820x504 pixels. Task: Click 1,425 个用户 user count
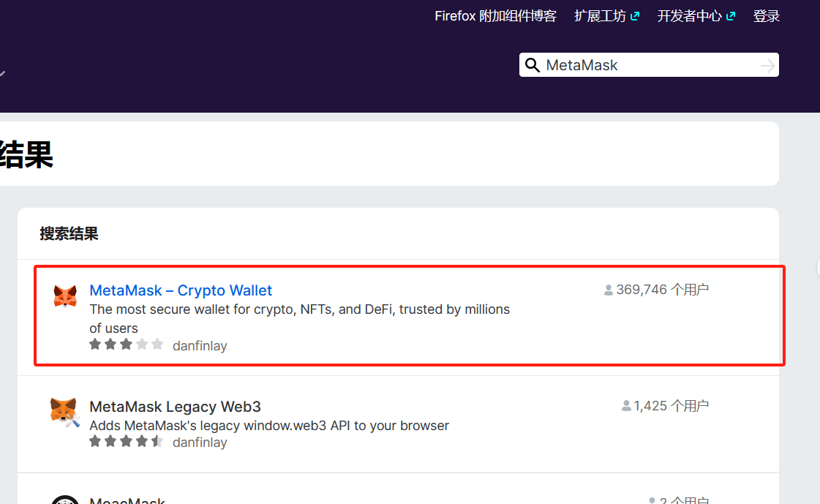point(671,406)
